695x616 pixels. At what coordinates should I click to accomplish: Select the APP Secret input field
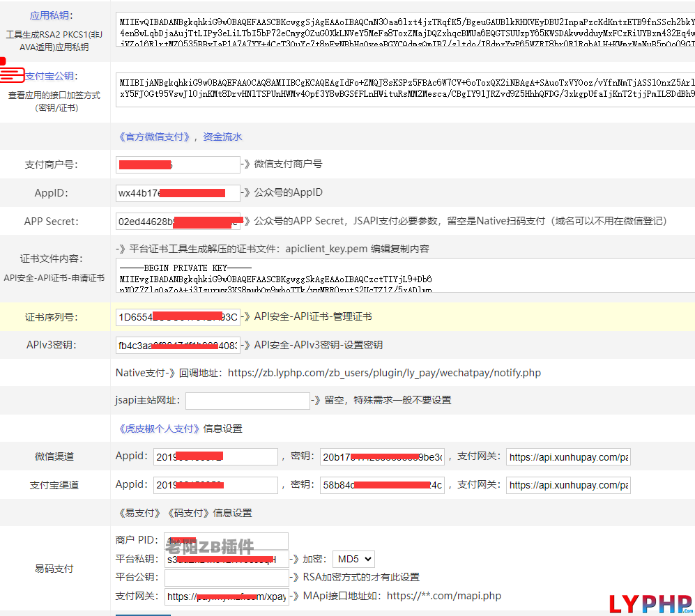point(178,222)
